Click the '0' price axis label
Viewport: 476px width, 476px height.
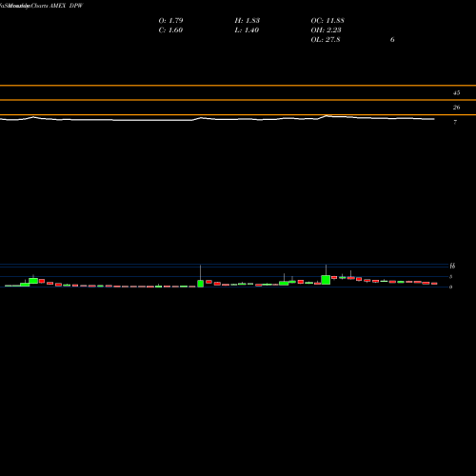[450, 287]
